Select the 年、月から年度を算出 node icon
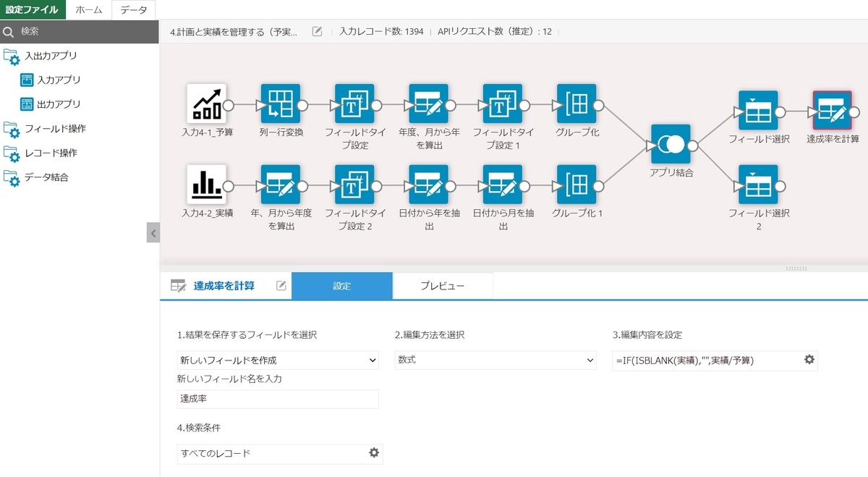Image resolution: width=868 pixels, height=477 pixels. [280, 185]
